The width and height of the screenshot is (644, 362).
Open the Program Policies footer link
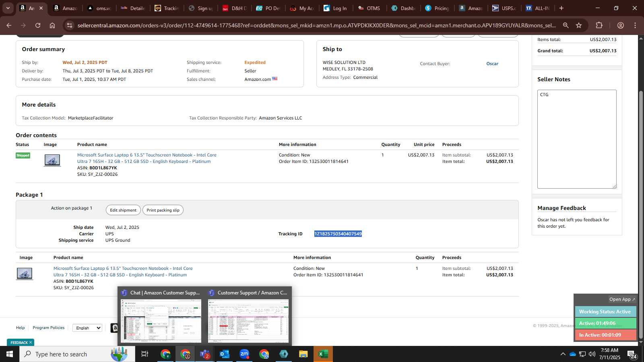(x=49, y=328)
